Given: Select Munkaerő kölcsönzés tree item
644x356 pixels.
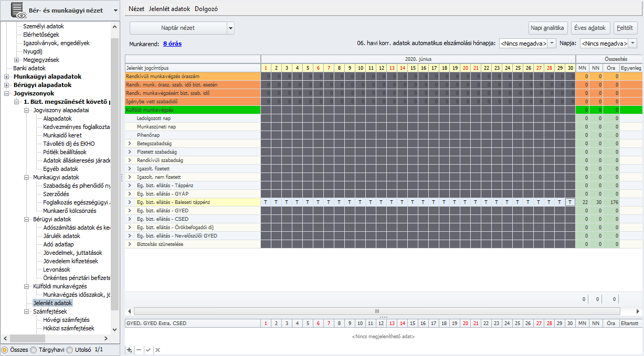Looking at the screenshot, I should point(69,211).
